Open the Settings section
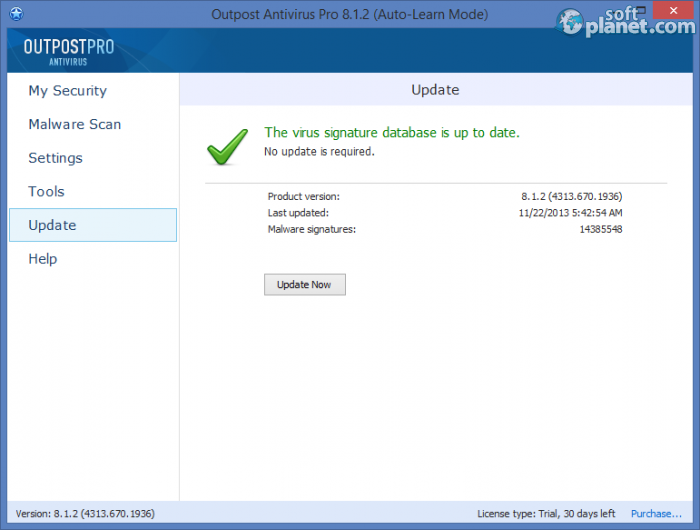Image resolution: width=700 pixels, height=530 pixels. (x=55, y=158)
